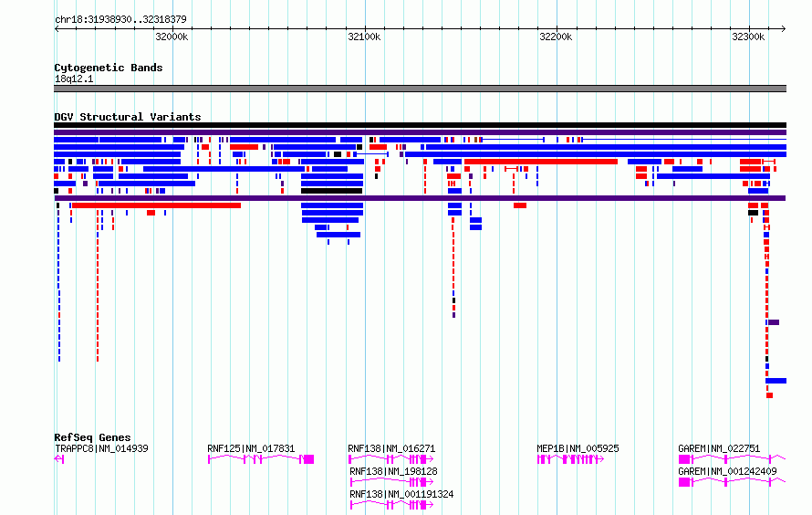
Task: Click the ruler's right end arrow
Action: tap(784, 29)
